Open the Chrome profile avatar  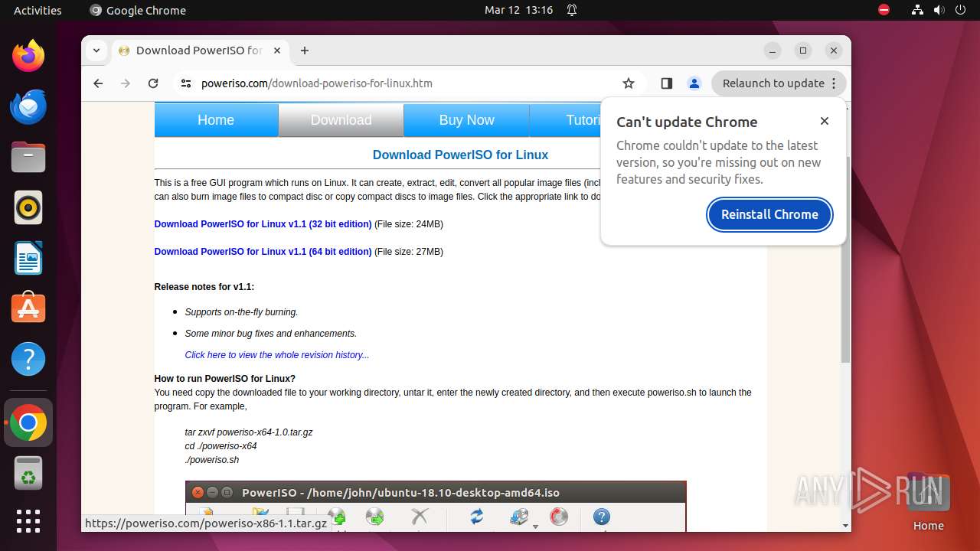click(694, 83)
